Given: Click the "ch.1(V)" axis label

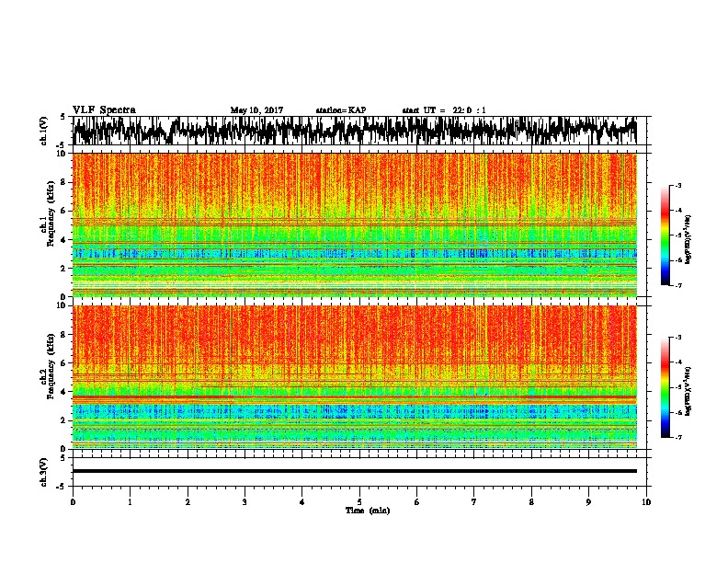Looking at the screenshot, I should (44, 131).
